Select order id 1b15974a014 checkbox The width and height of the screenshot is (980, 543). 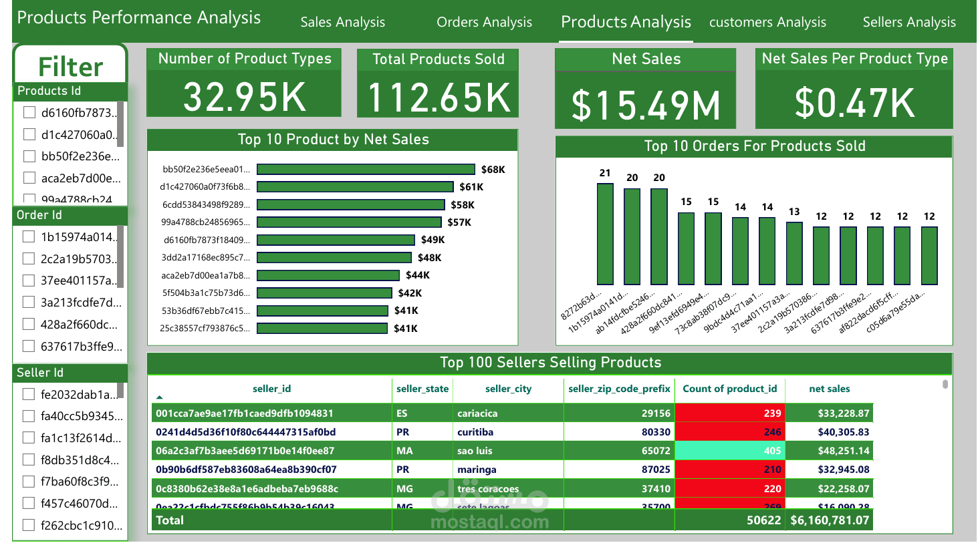click(x=29, y=236)
